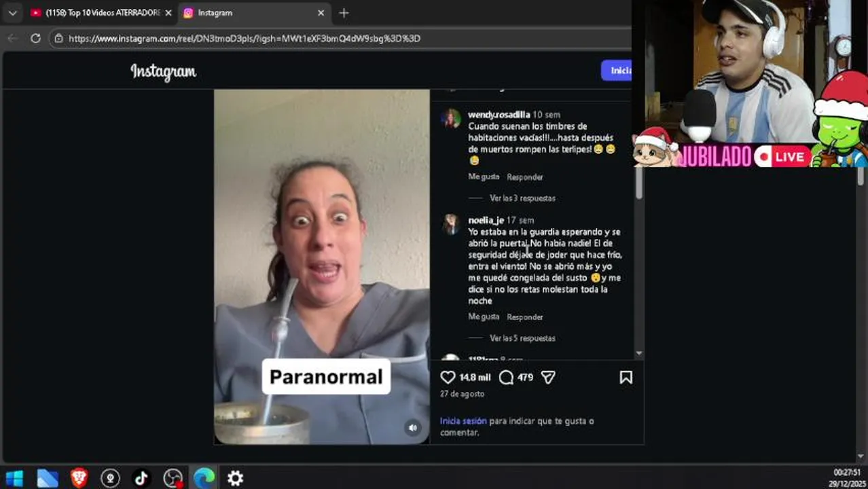Image resolution: width=868 pixels, height=489 pixels.
Task: Expand Ver las 5 respuestas
Action: [522, 338]
